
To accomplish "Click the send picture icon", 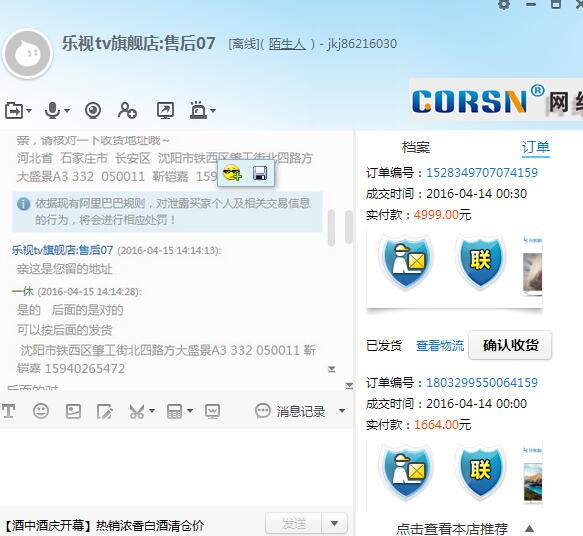I will point(73,411).
